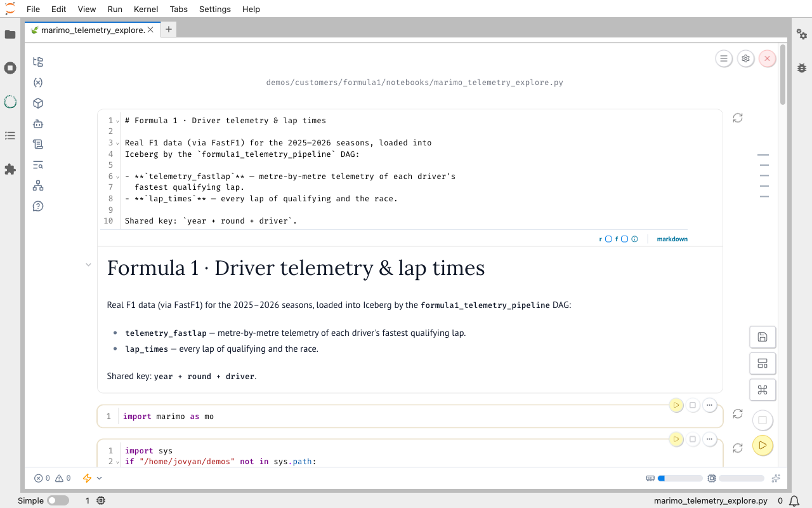This screenshot has height=508, width=812.
Task: Open running terminals and kernels icon
Action: click(x=10, y=68)
